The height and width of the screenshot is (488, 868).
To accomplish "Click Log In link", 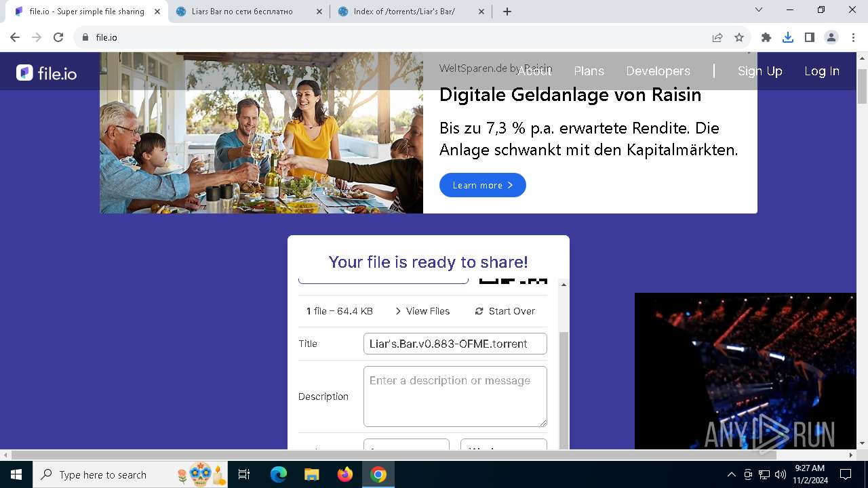I will coord(822,71).
